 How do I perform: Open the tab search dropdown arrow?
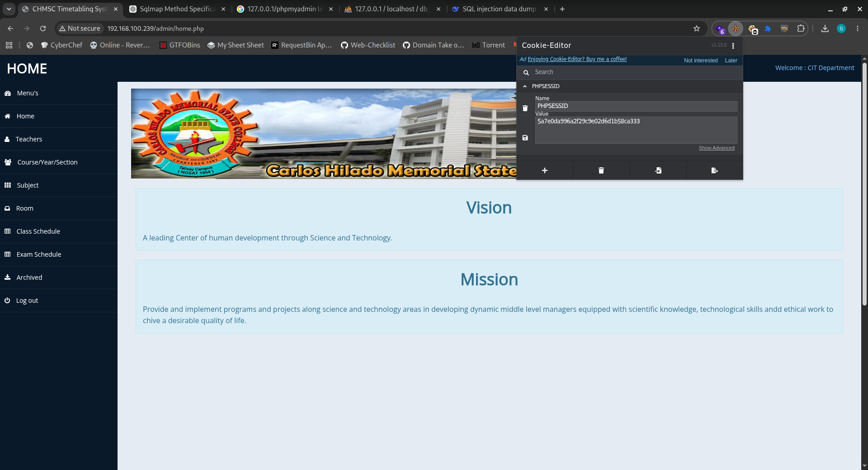click(9, 9)
